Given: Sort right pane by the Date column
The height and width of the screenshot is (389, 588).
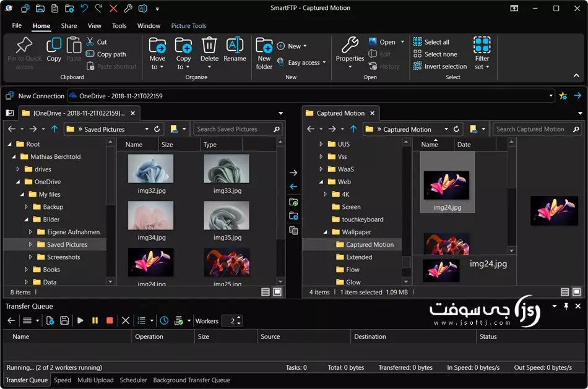Looking at the screenshot, I should (x=475, y=145).
